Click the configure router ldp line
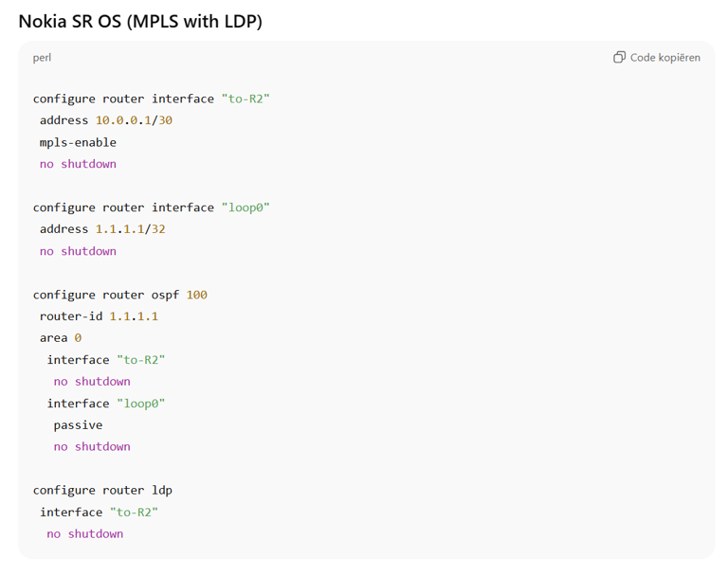The image size is (728, 576). tap(102, 491)
